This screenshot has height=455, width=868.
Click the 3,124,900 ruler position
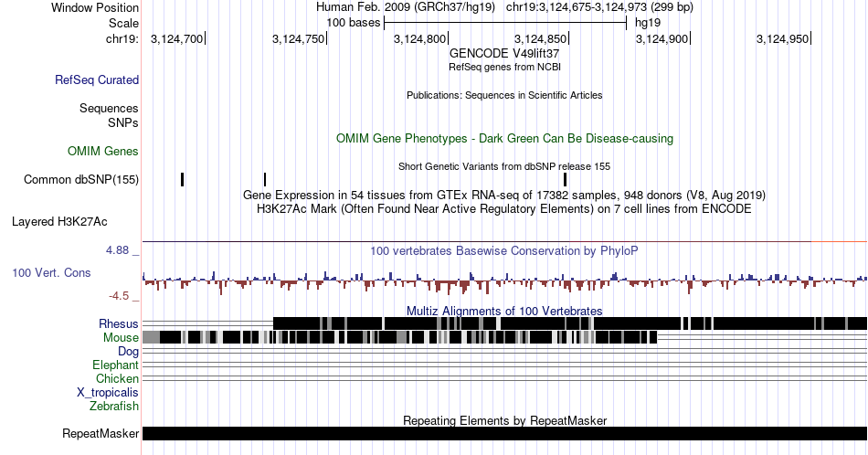(x=662, y=38)
